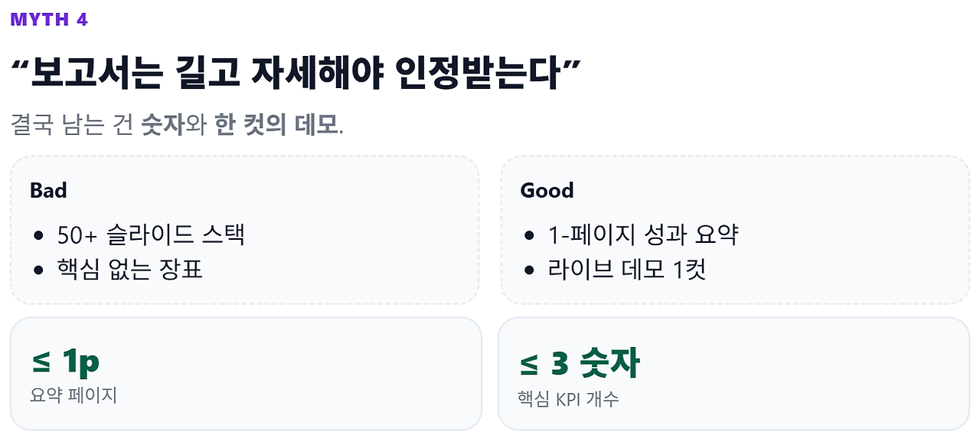Click the subtitle text starting with 결국 남는 건

[178, 125]
